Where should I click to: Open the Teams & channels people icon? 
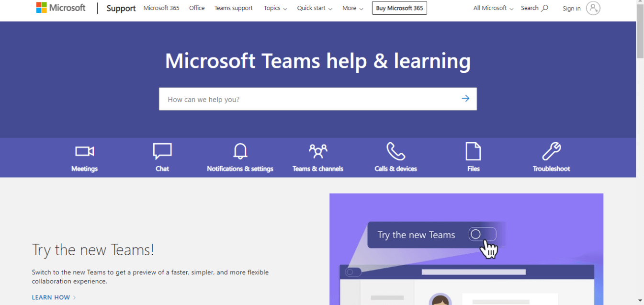click(318, 151)
